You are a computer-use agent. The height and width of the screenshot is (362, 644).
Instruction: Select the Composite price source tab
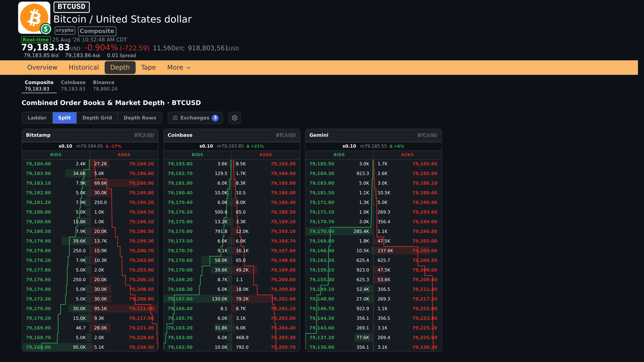(39, 86)
